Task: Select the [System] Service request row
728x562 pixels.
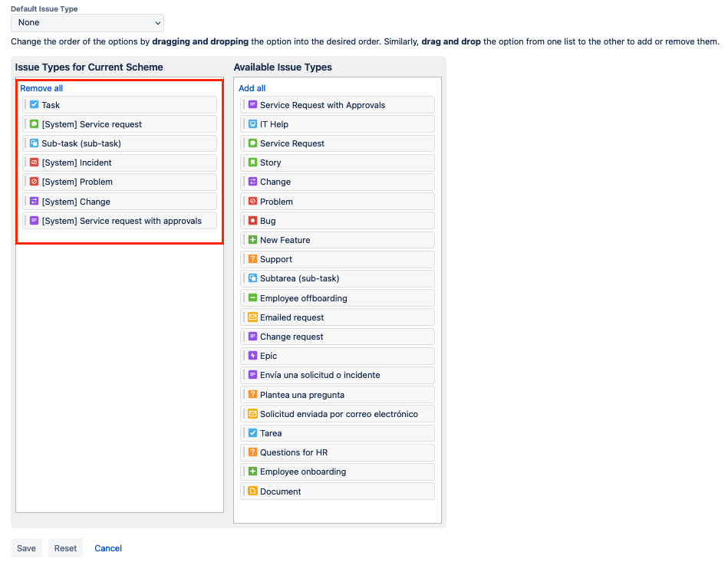Action: coord(120,124)
